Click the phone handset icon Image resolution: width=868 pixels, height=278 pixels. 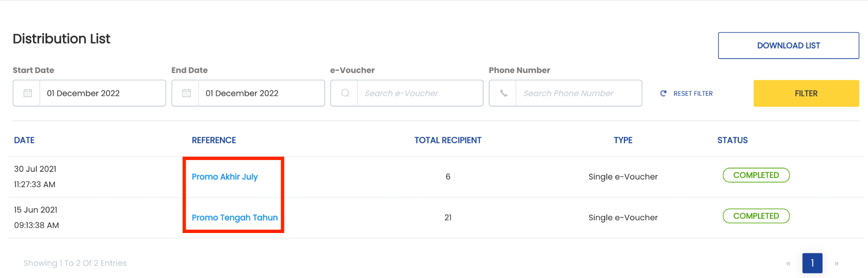tap(504, 93)
